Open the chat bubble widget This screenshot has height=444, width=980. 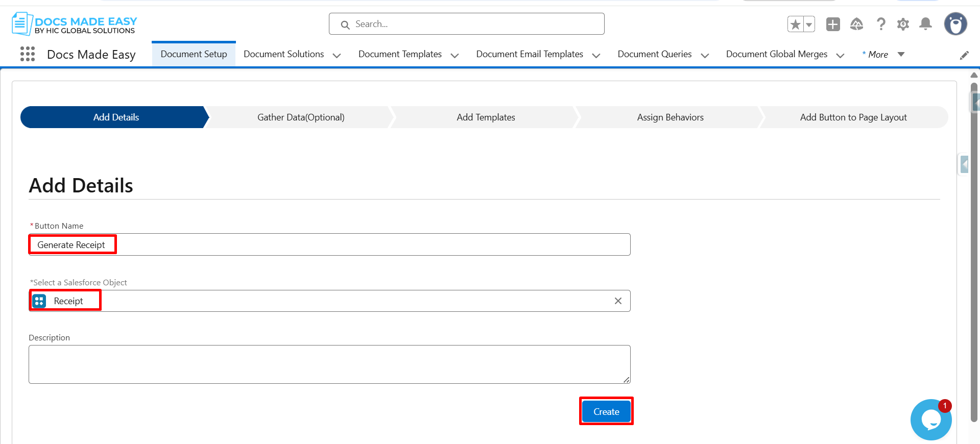930,420
